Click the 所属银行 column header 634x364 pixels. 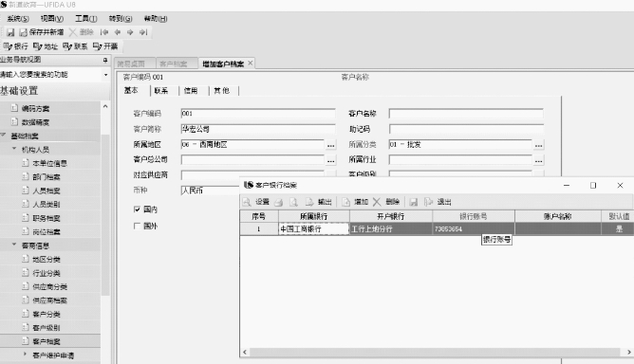point(314,216)
